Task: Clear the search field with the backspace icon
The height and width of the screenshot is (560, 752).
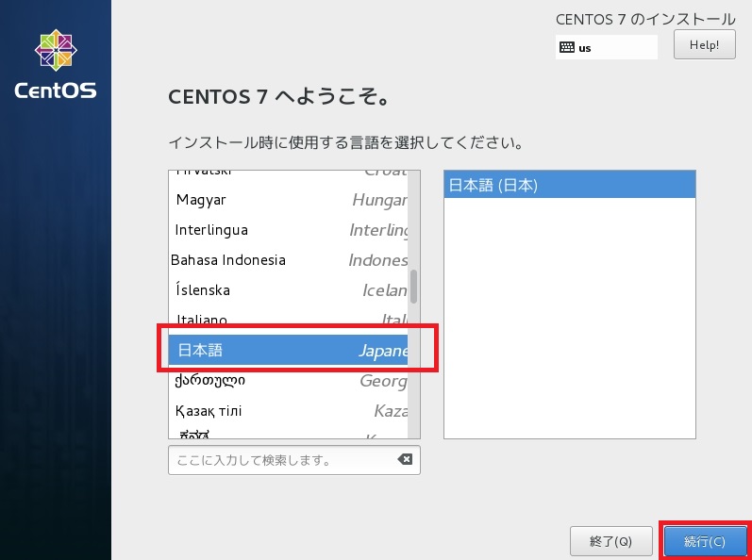Action: click(405, 459)
